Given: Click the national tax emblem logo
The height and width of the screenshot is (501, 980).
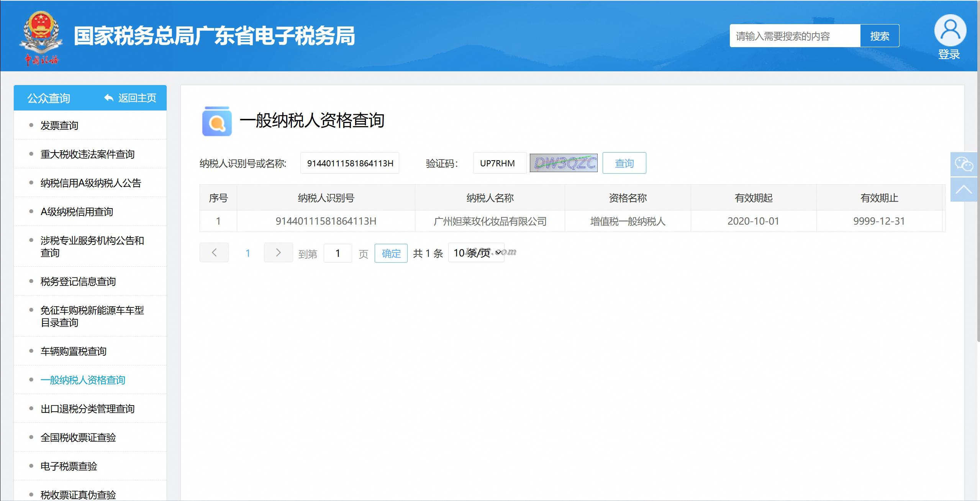Looking at the screenshot, I should 41,37.
